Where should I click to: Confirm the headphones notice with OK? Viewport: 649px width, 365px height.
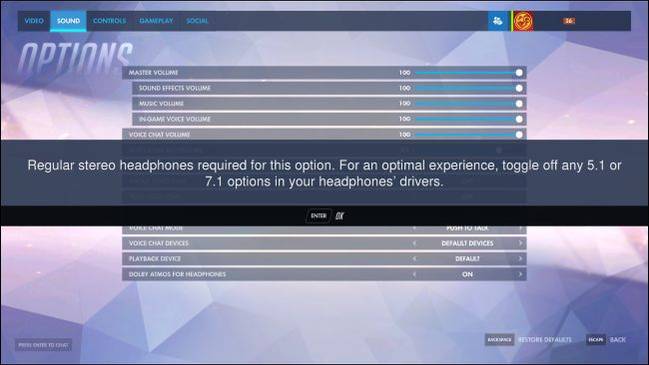(x=340, y=216)
